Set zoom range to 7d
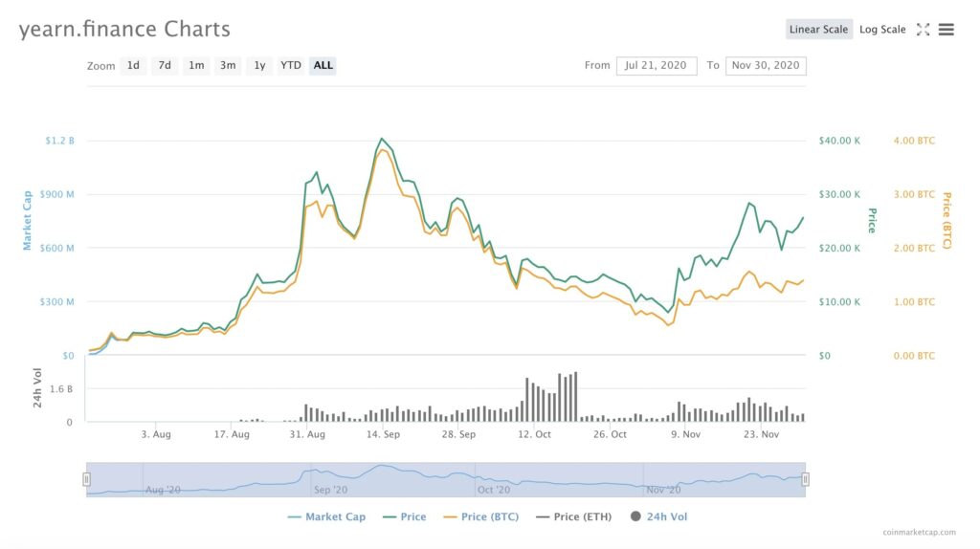This screenshot has width=980, height=549. coord(165,66)
